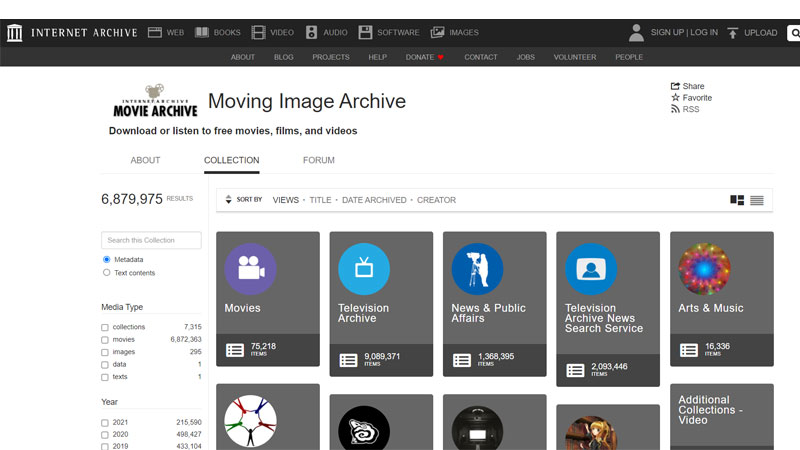Click the Movies camera circle icon
The height and width of the screenshot is (450, 800).
[x=251, y=269]
